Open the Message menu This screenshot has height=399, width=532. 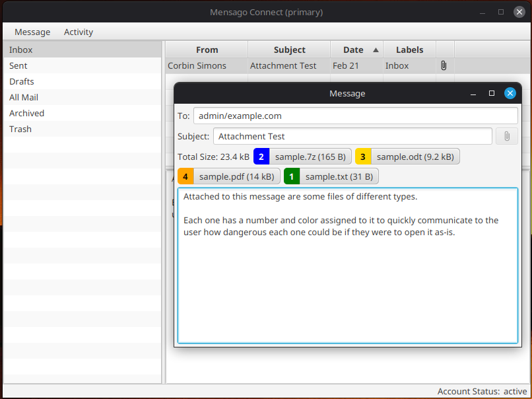[x=32, y=32]
